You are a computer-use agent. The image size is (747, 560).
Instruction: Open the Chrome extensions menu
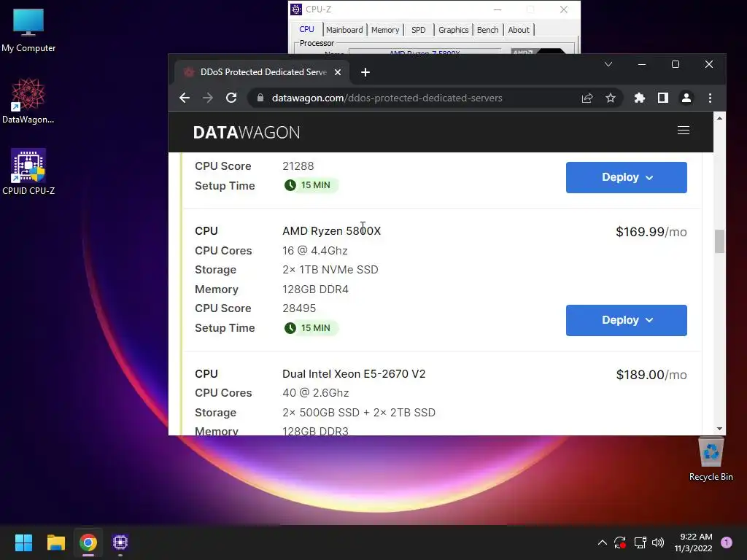coord(639,98)
